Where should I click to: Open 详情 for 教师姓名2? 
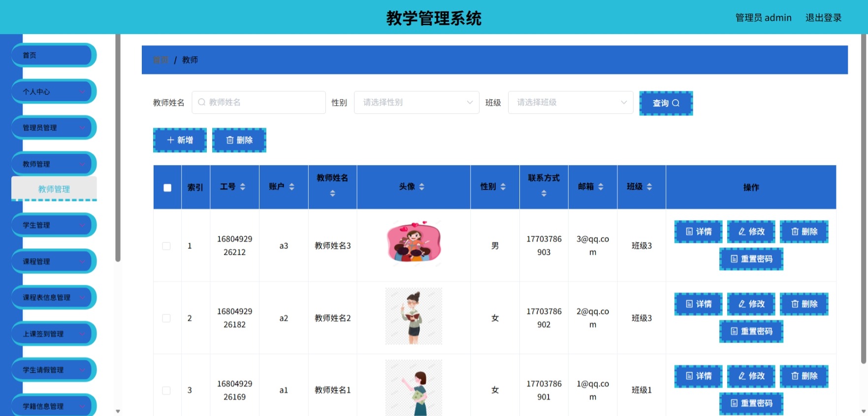698,304
